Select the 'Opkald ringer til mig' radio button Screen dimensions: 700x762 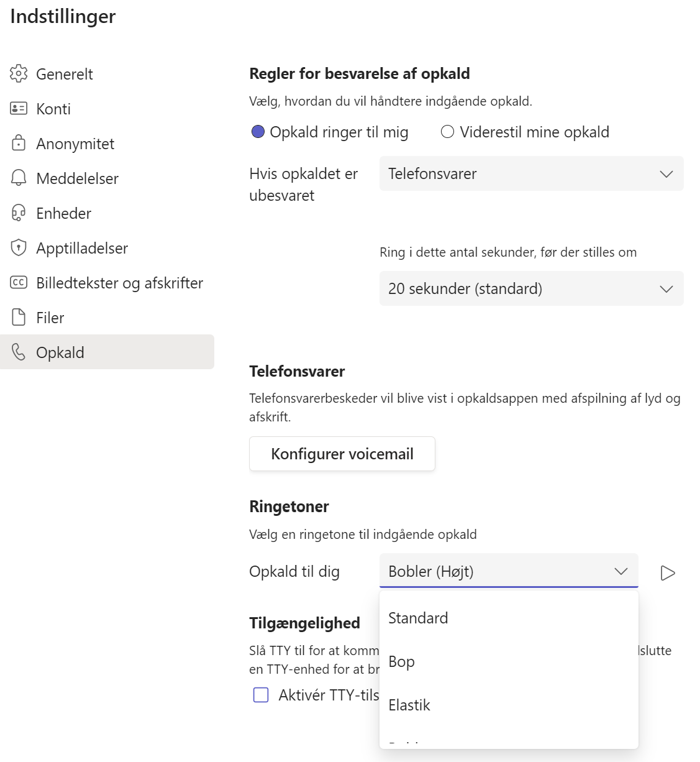tap(258, 132)
